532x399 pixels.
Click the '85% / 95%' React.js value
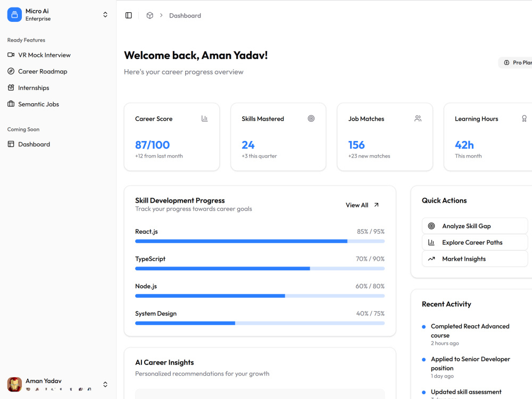370,231
